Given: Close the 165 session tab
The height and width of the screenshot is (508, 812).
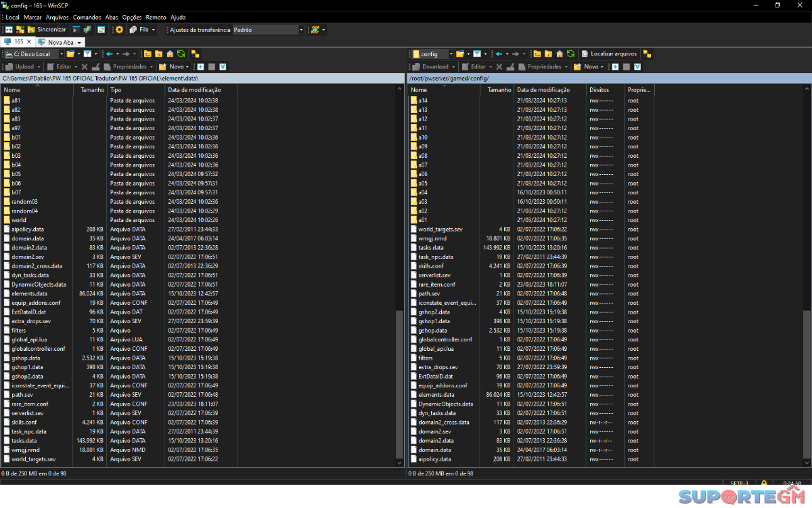Looking at the screenshot, I should tap(29, 42).
